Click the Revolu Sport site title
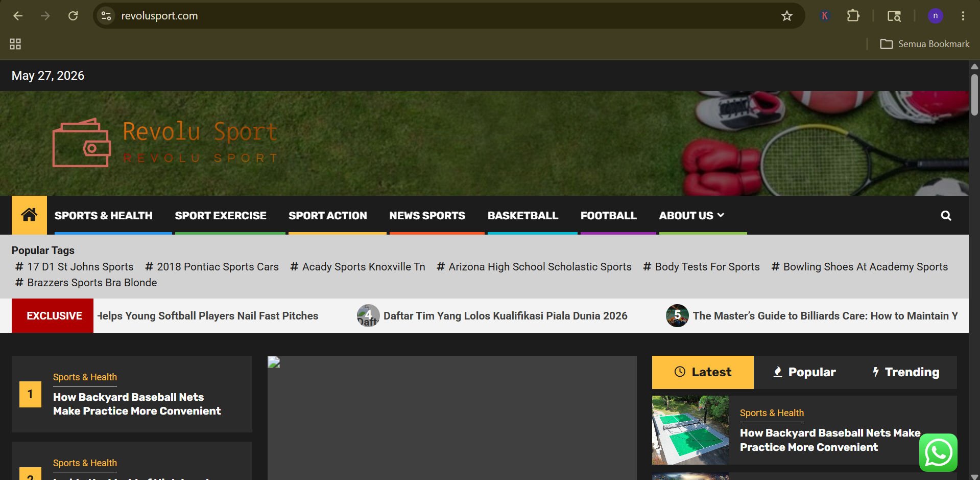 point(200,132)
